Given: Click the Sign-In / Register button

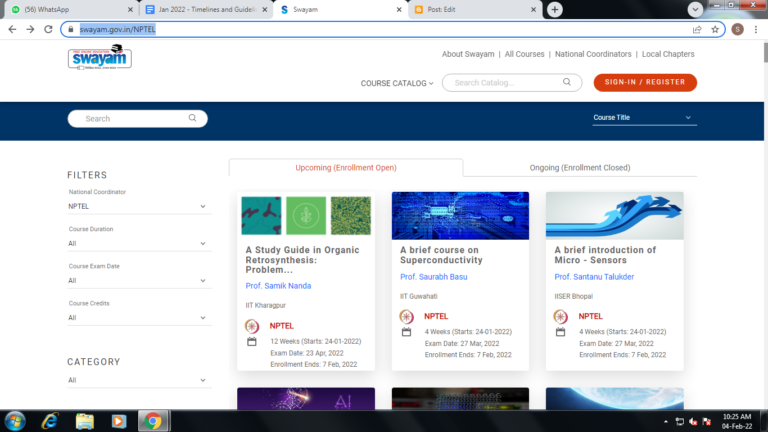Looking at the screenshot, I should tap(645, 83).
